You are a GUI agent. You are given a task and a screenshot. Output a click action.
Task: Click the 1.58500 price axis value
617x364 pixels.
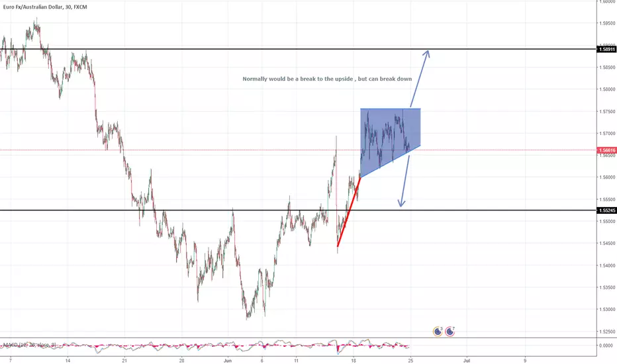point(607,68)
